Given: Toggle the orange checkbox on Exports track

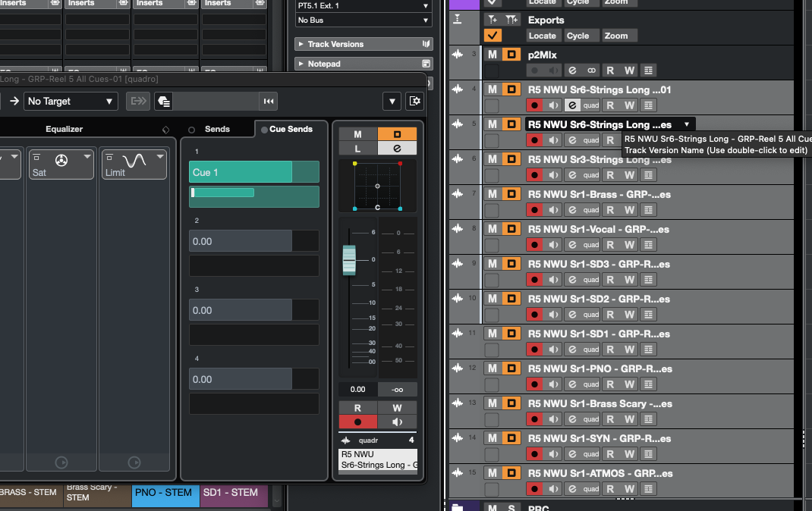Looking at the screenshot, I should pos(493,35).
